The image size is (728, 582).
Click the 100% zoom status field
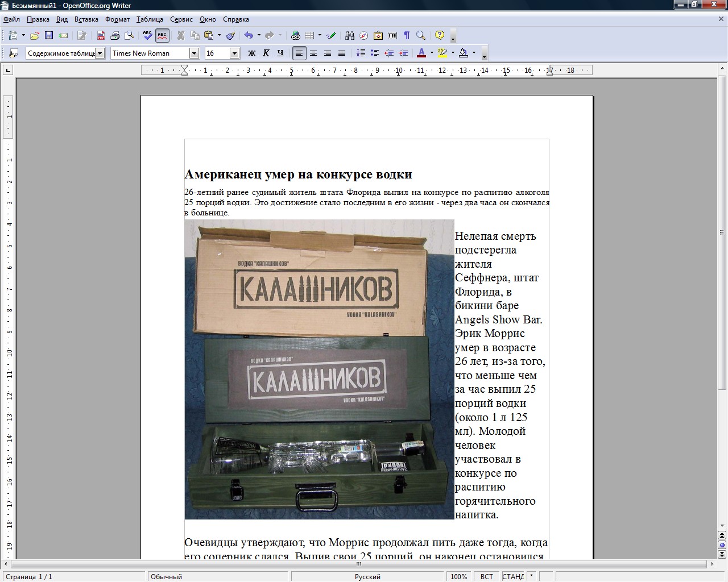click(x=458, y=576)
